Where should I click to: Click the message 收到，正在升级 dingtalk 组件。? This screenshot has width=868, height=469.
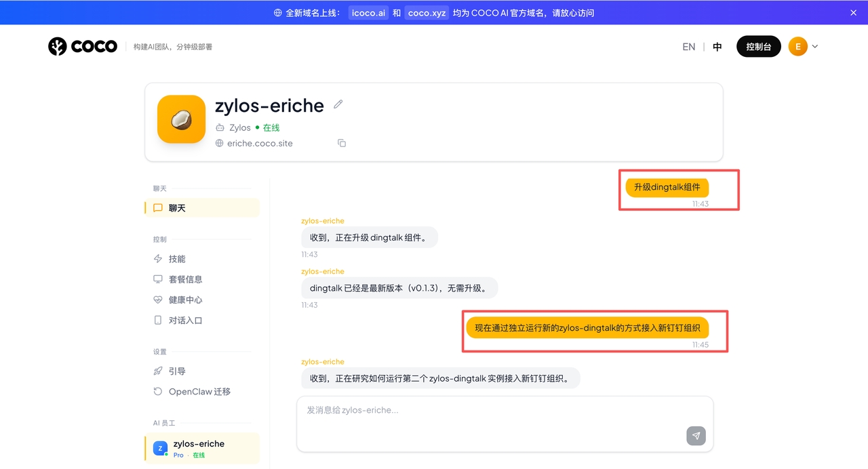pos(369,237)
